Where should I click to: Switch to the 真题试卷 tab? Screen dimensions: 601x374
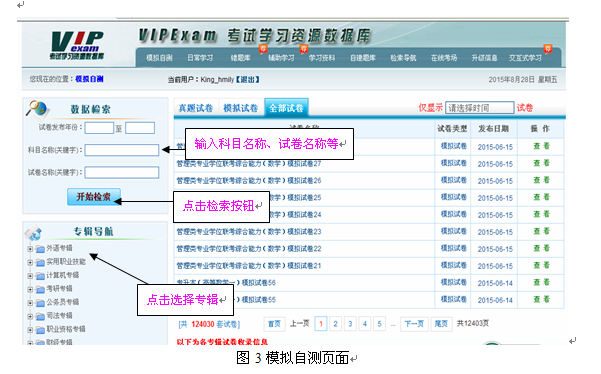[x=196, y=108]
